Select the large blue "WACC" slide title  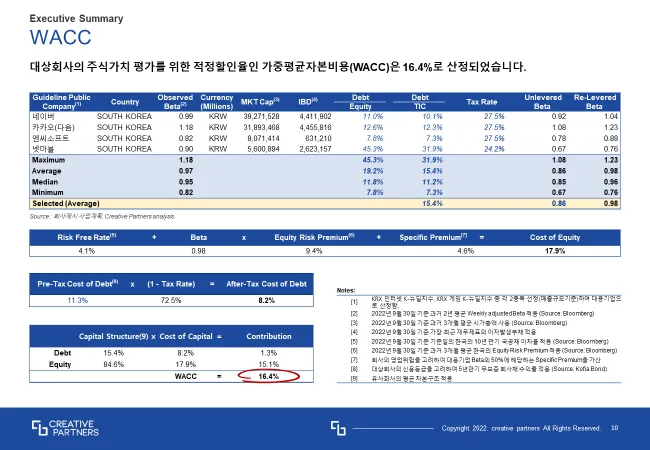pyautogui.click(x=61, y=37)
